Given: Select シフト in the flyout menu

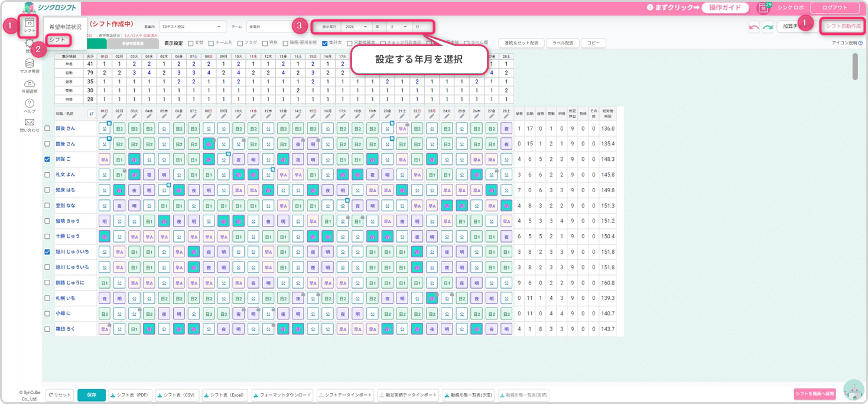Looking at the screenshot, I should [x=58, y=40].
